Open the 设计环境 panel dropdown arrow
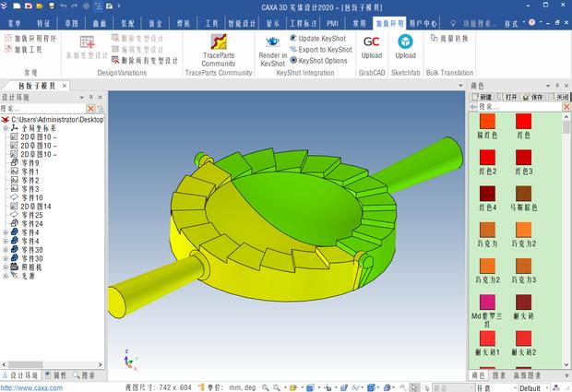The width and height of the screenshot is (572, 392). pyautogui.click(x=82, y=98)
